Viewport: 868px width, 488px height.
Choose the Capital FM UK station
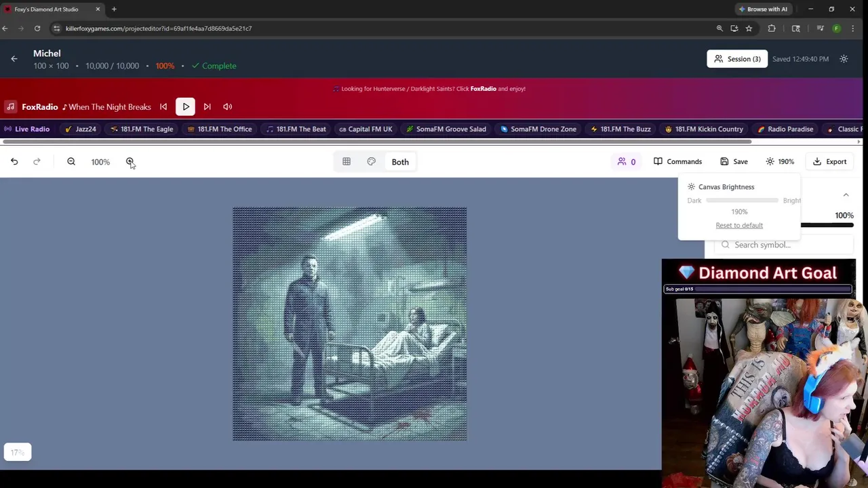click(x=366, y=129)
